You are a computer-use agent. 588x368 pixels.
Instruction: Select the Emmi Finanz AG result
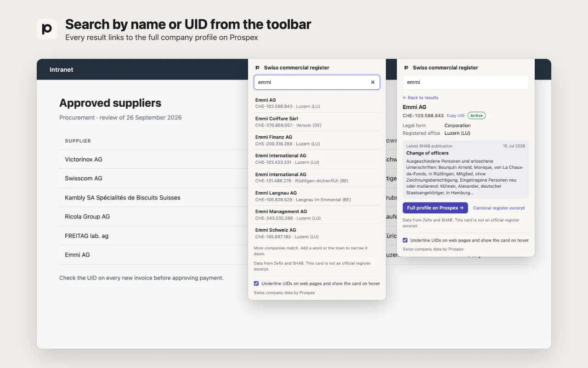(317, 140)
